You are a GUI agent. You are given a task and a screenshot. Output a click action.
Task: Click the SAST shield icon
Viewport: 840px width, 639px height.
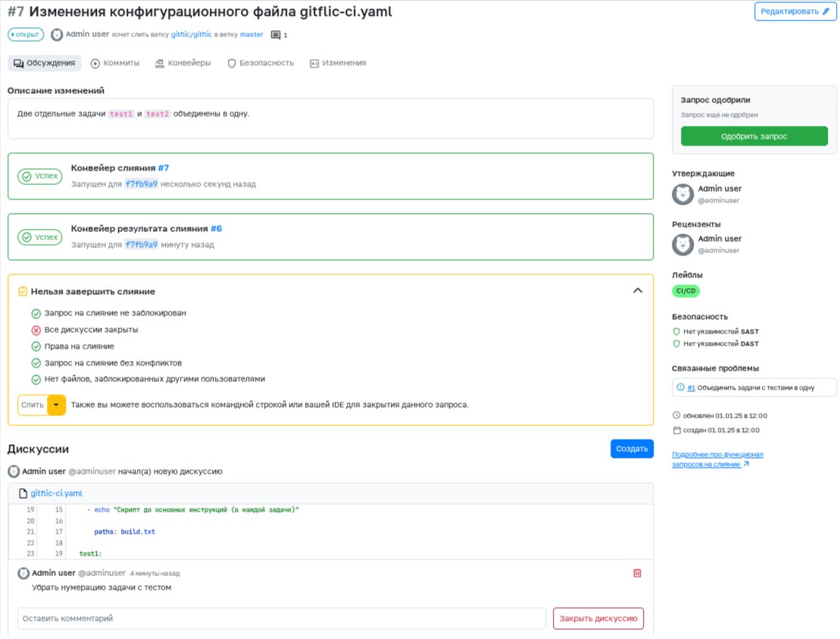pyautogui.click(x=676, y=332)
